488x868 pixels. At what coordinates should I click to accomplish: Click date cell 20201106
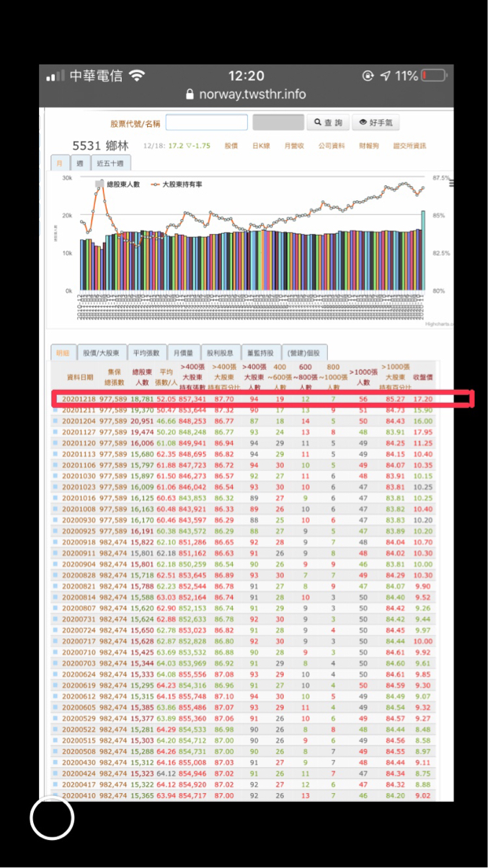(79, 465)
